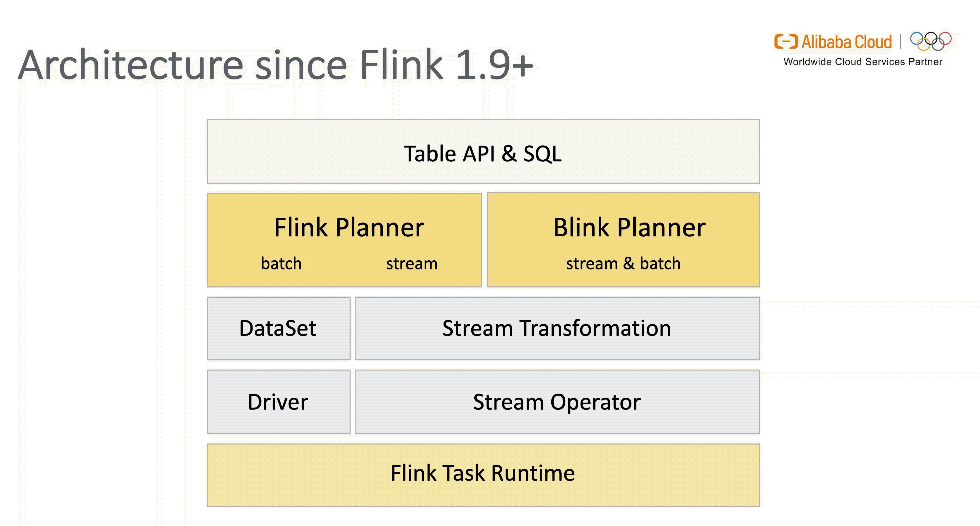
Task: Click the vertical divider beside Alibaba Cloud logo
Action: pos(900,41)
